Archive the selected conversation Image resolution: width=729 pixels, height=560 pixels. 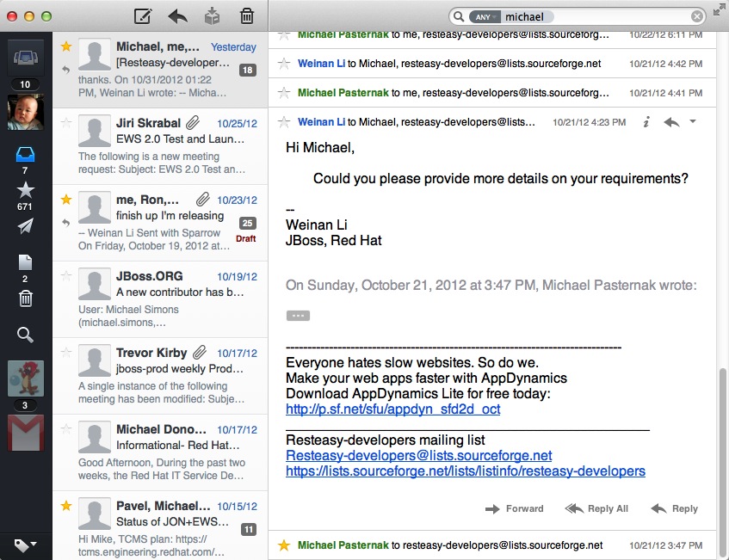click(x=212, y=16)
